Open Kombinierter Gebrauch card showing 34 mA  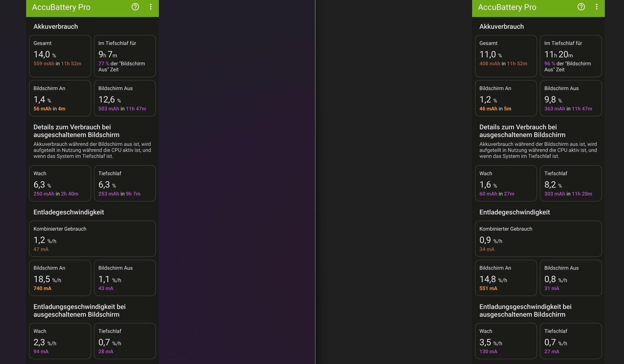tap(538, 239)
